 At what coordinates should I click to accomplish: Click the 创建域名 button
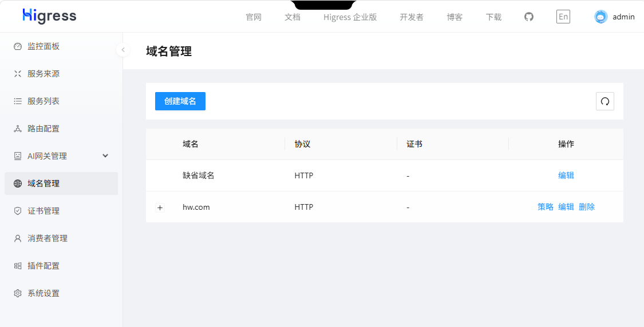coord(180,101)
